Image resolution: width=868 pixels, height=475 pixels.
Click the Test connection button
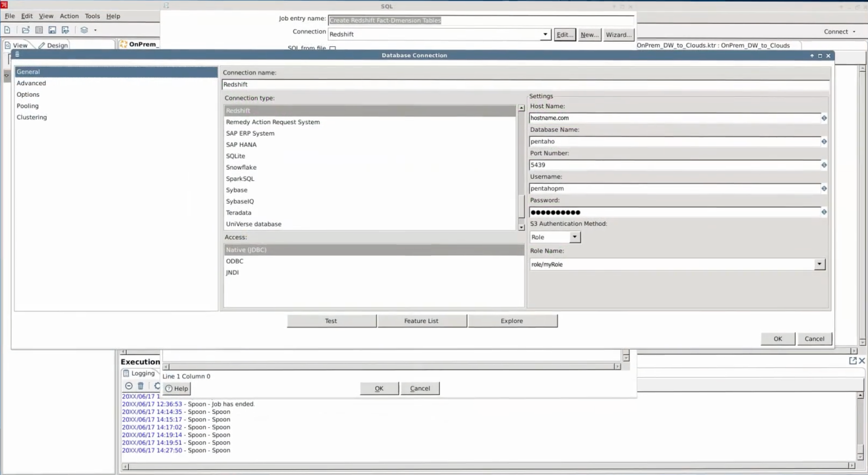[x=331, y=321]
